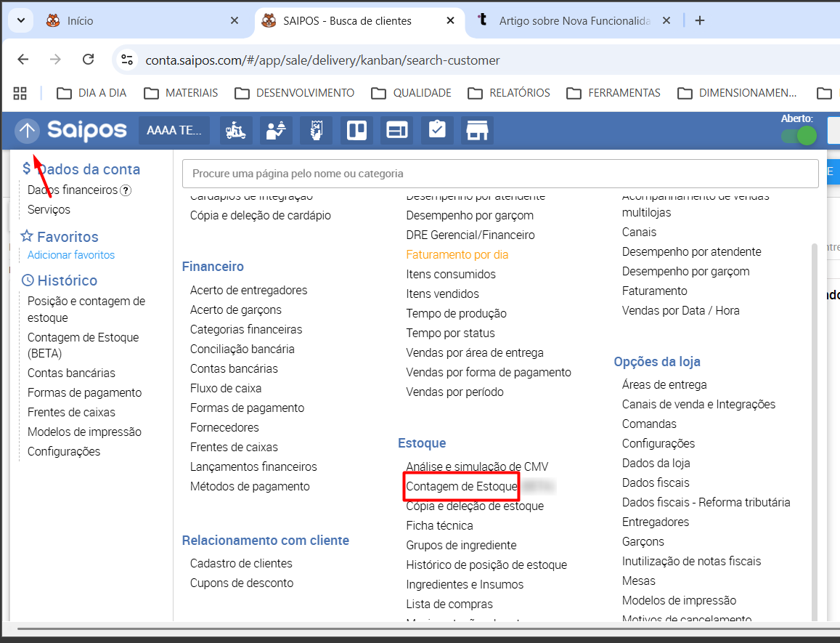Click the hand-held order ticket icon
840x643 pixels.
click(316, 130)
